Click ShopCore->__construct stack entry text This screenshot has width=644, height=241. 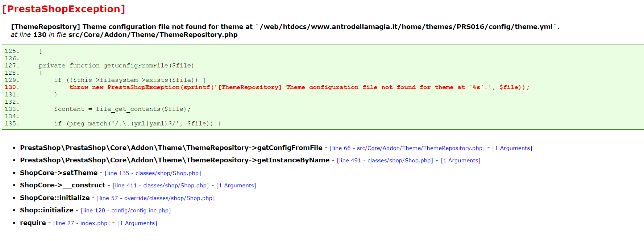point(63,185)
